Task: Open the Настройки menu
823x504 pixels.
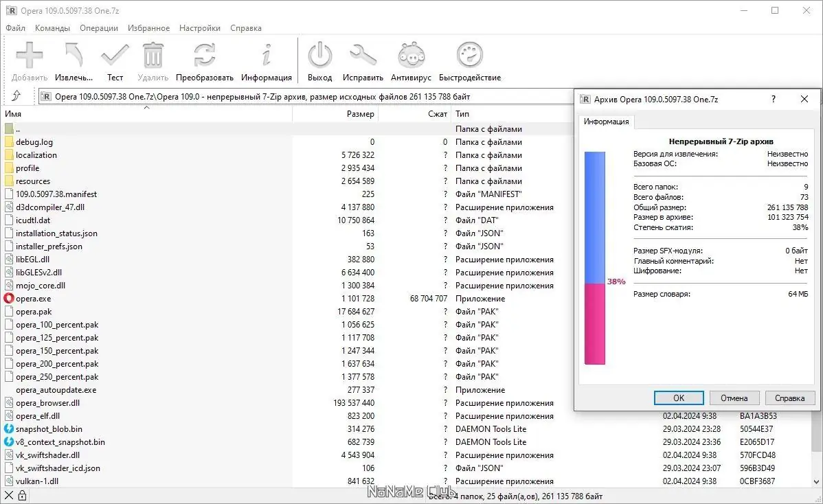Action: coord(199,28)
